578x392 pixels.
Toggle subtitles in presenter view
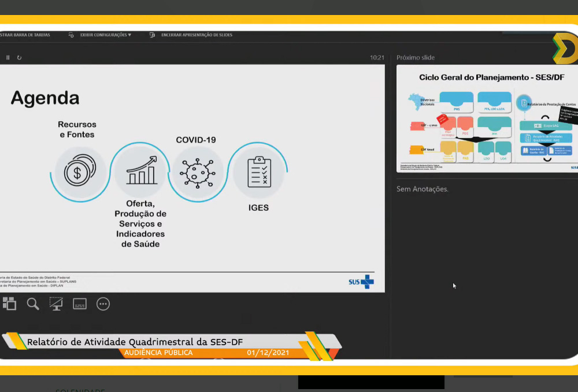(80, 304)
